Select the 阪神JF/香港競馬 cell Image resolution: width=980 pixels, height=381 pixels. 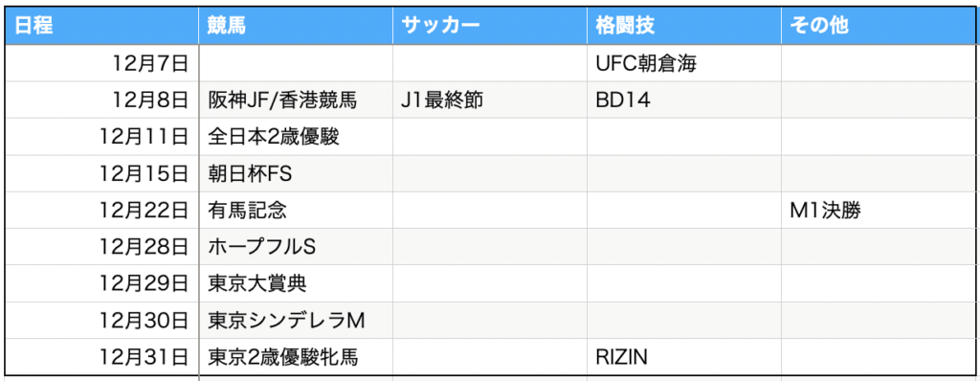(296, 101)
